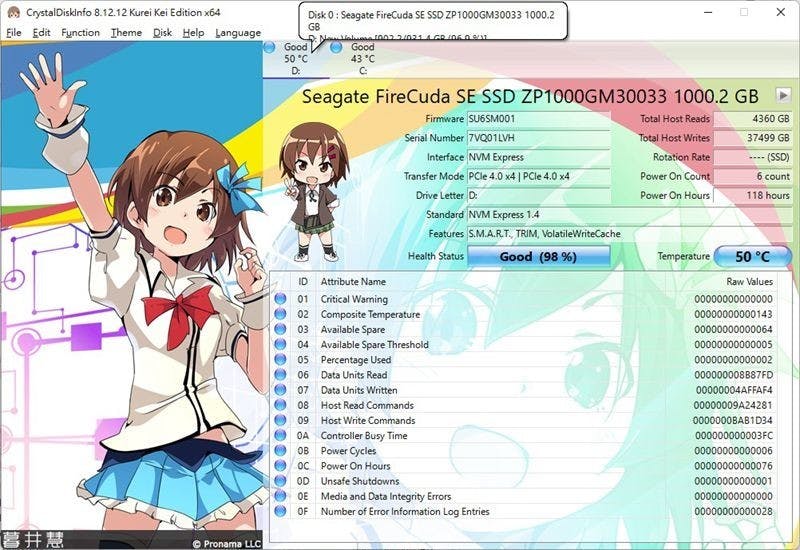The height and width of the screenshot is (550, 800).
Task: Select the Percentage Used attribute name
Action: (x=356, y=360)
